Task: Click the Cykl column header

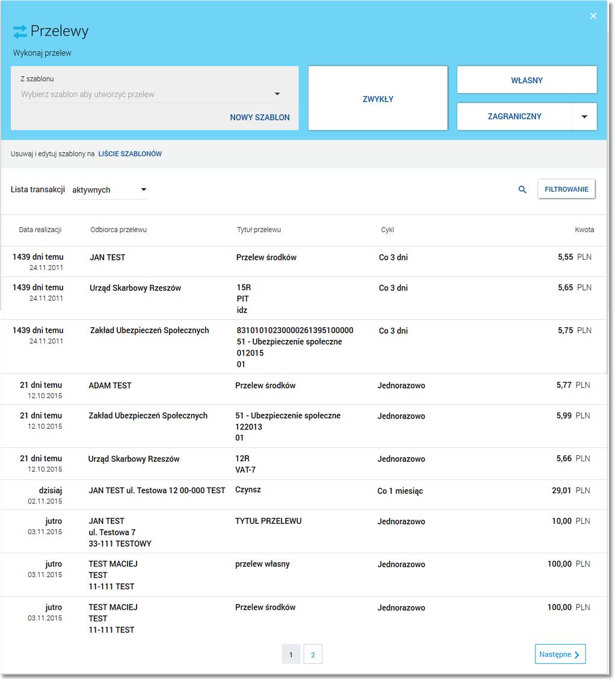Action: click(x=387, y=230)
